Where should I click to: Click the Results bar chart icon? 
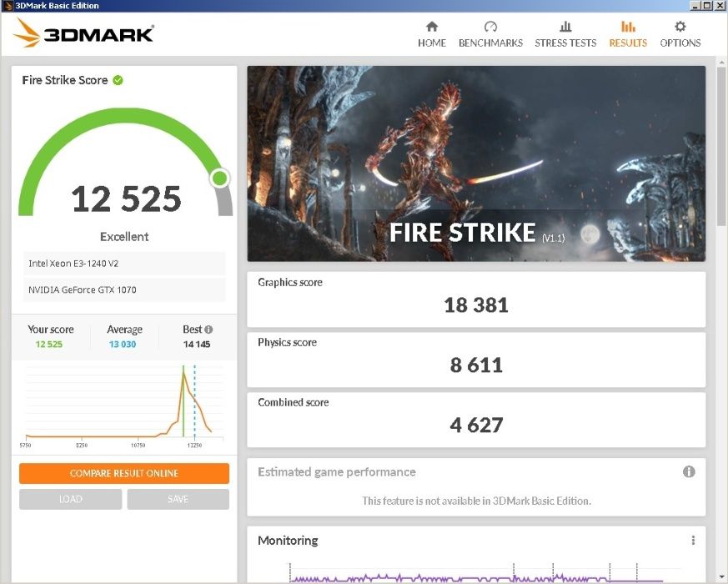[x=628, y=27]
